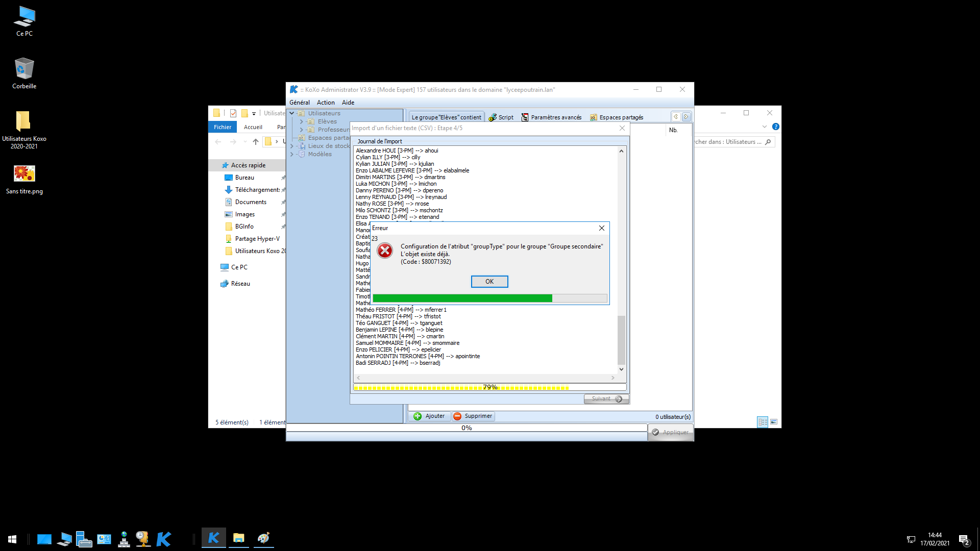Click the tab scroll-left arrow in KoXo
Screen dimensions: 980x551
pyautogui.click(x=676, y=117)
